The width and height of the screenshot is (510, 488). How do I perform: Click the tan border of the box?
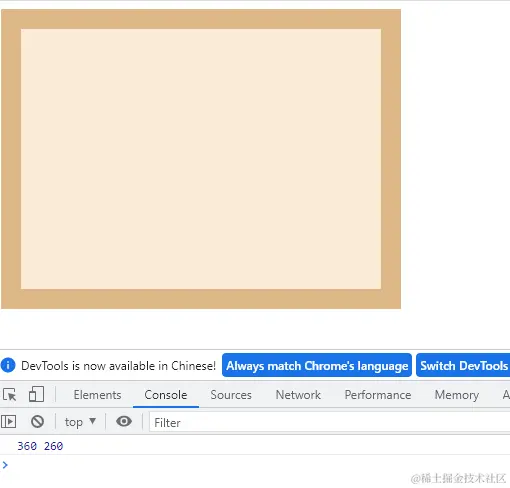[201, 19]
